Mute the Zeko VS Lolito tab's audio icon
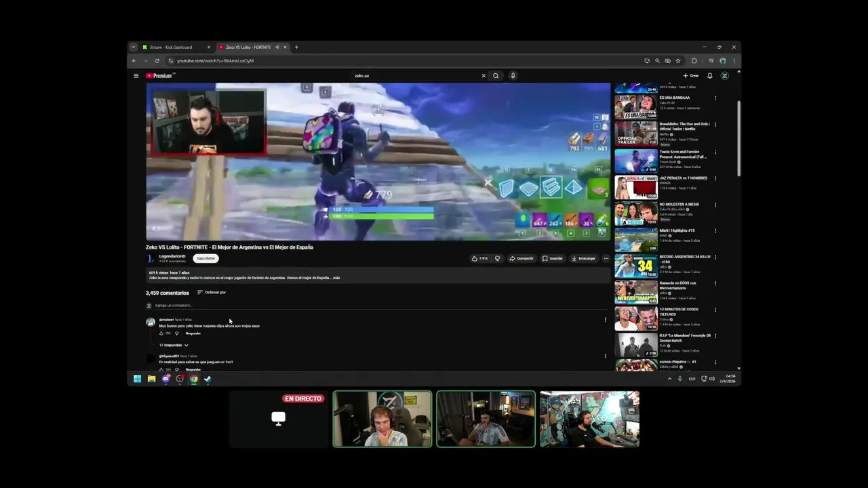The height and width of the screenshot is (488, 868). pos(277,47)
